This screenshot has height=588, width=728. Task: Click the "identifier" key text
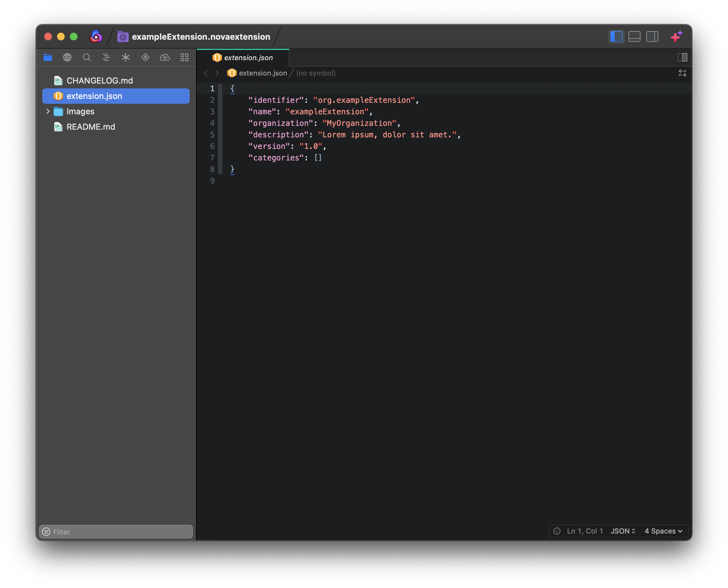coord(276,100)
